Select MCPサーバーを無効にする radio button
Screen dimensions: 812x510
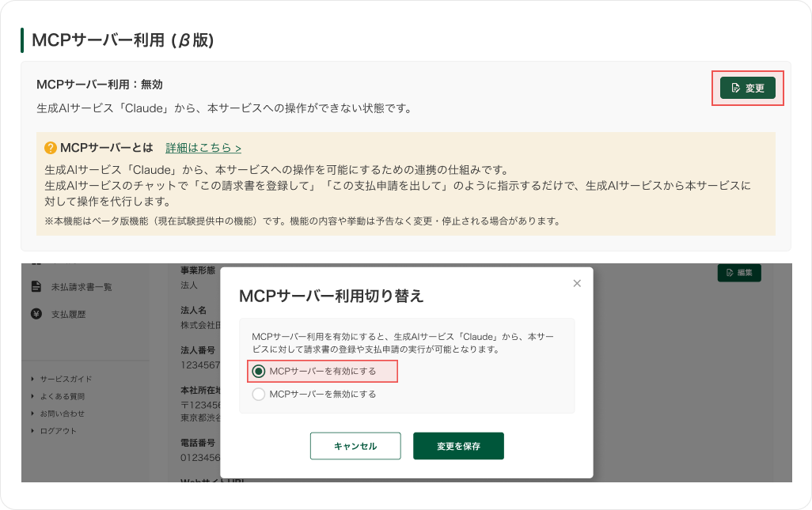[259, 394]
